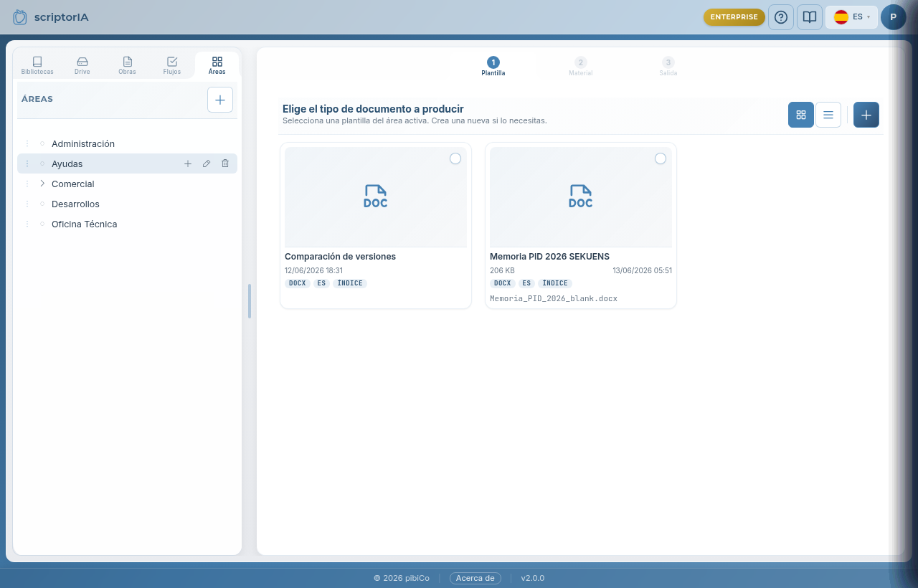Add a new template with blue plus
This screenshot has width=918, height=588.
(x=866, y=115)
